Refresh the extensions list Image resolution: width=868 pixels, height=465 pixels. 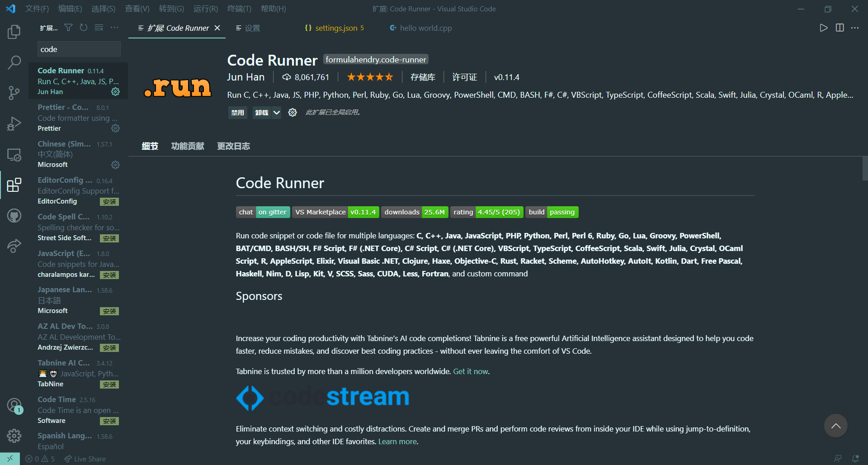point(84,28)
